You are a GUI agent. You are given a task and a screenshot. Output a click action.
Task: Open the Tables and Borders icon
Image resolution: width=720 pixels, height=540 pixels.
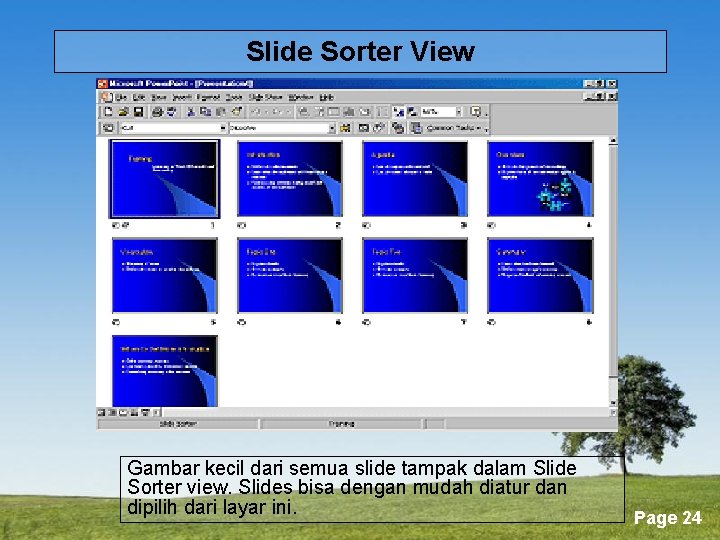point(319,112)
